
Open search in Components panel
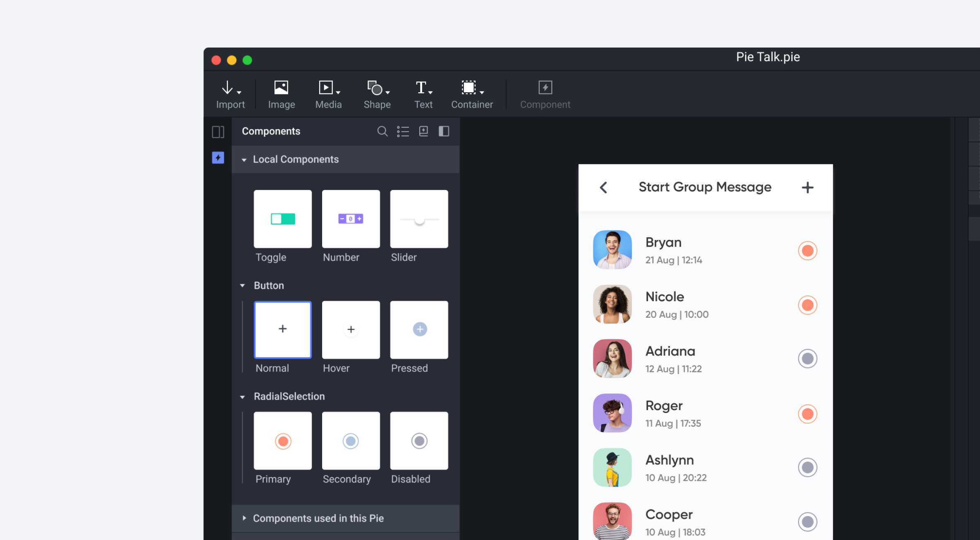click(382, 132)
